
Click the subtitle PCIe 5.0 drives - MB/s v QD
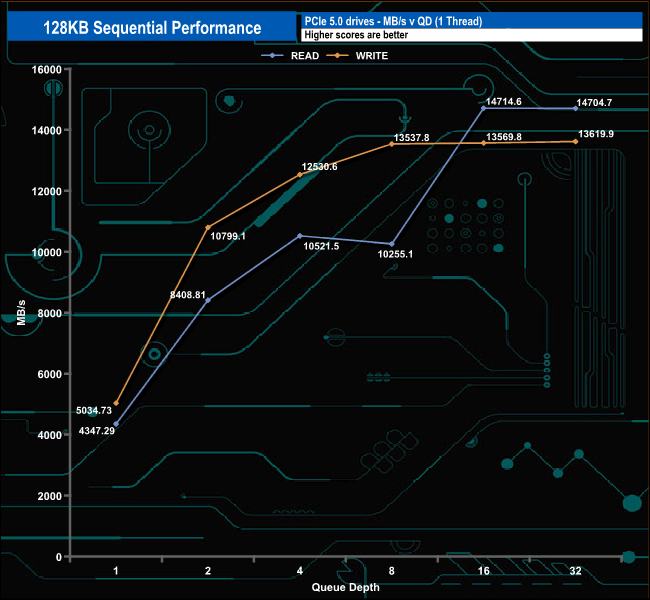coord(393,21)
